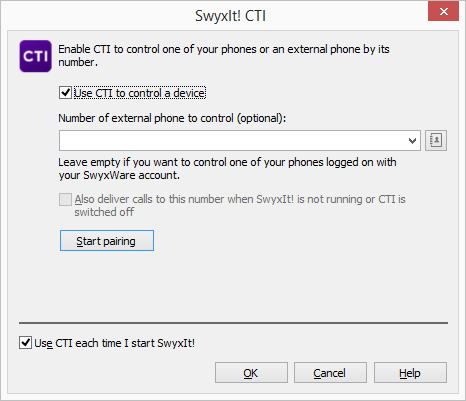Click the 'Number of external phone to control' label

pyautogui.click(x=172, y=118)
